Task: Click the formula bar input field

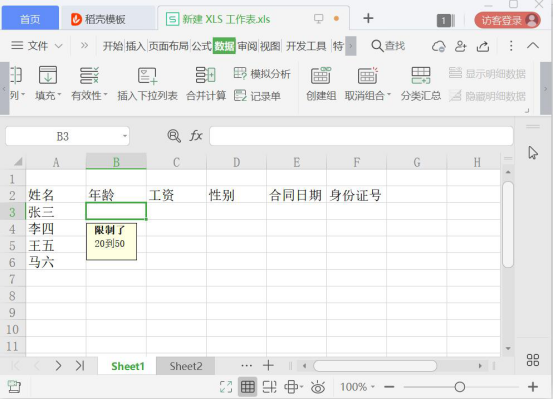Action: pos(361,136)
